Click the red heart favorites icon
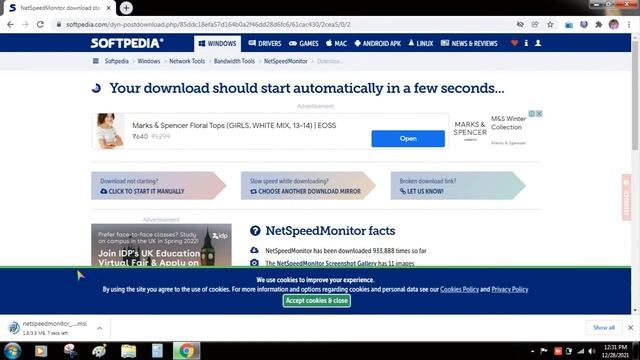This screenshot has height=360, width=640. click(514, 43)
